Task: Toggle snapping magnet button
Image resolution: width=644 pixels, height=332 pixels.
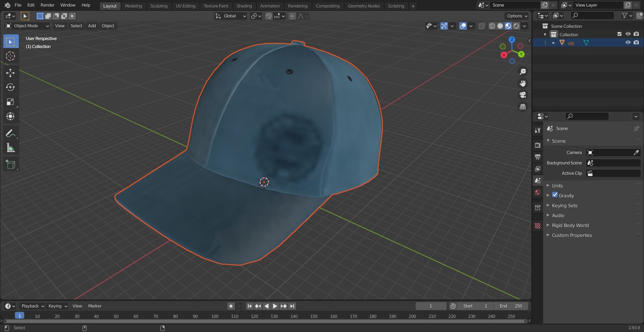Action: coord(269,16)
